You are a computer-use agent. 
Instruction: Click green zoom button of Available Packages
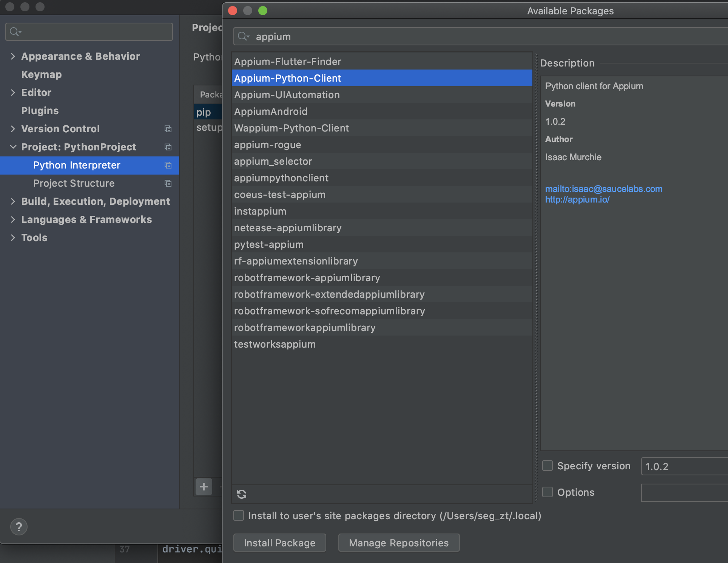(263, 11)
